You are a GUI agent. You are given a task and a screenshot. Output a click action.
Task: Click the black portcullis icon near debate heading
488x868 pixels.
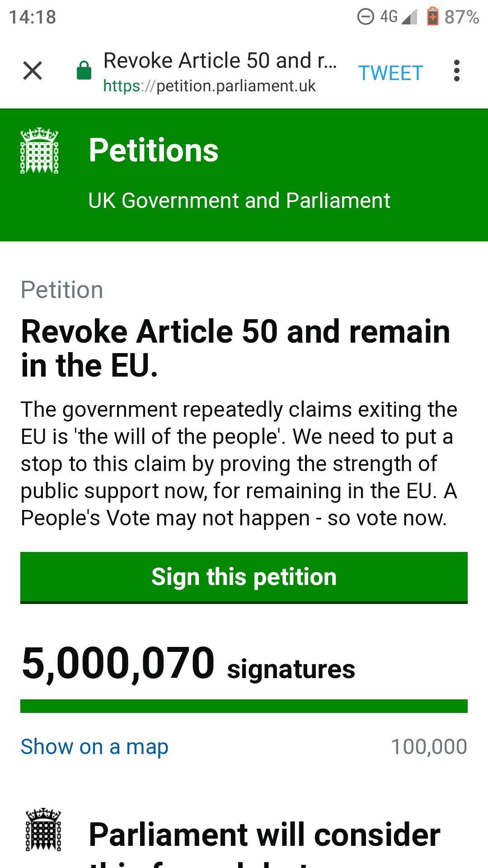[43, 830]
